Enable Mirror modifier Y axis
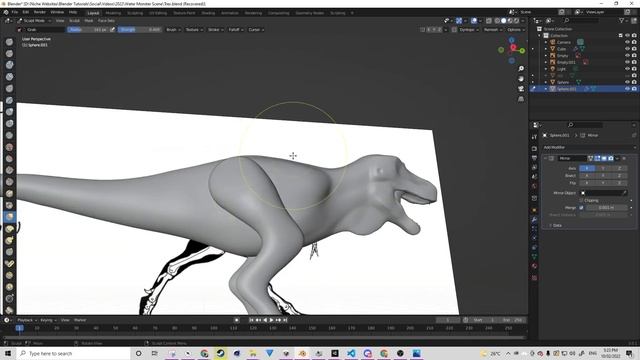This screenshot has height=360, width=640. pyautogui.click(x=603, y=168)
